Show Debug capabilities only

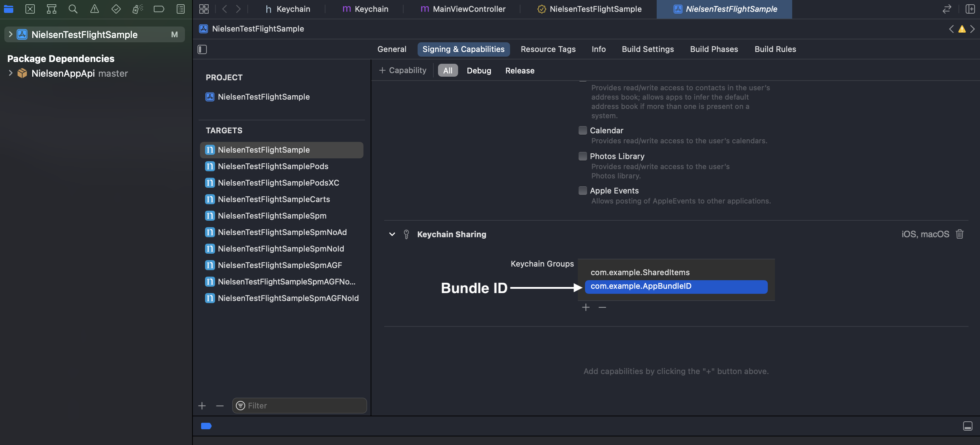pyautogui.click(x=479, y=70)
